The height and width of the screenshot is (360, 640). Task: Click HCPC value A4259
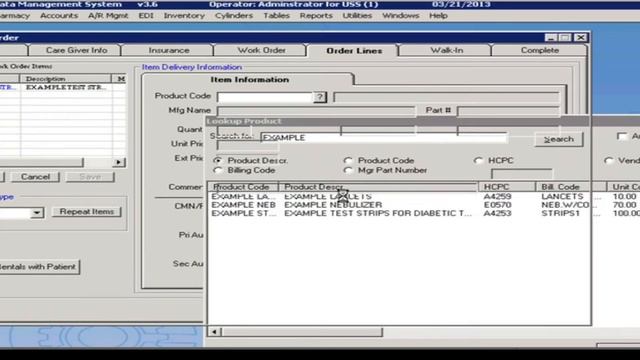click(x=497, y=197)
